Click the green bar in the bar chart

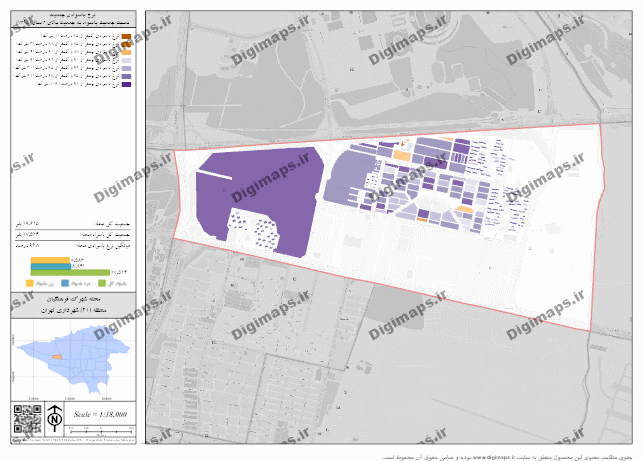point(69,271)
